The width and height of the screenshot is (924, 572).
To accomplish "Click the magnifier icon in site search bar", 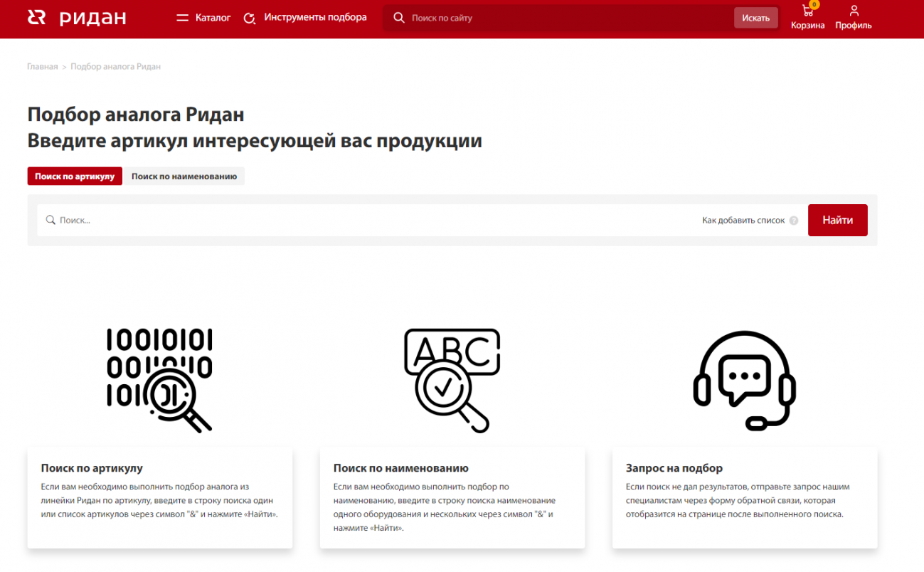I will click(399, 17).
